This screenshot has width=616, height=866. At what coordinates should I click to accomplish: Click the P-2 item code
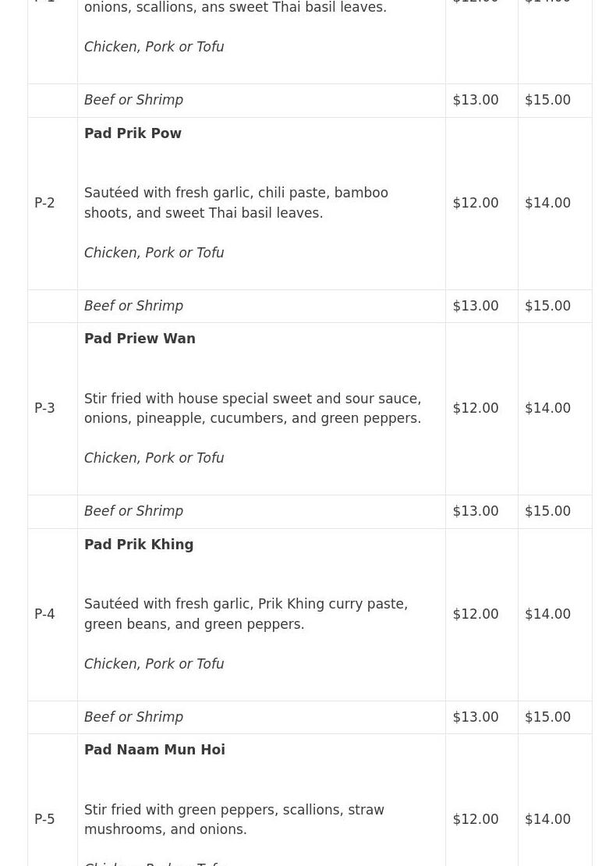[44, 203]
